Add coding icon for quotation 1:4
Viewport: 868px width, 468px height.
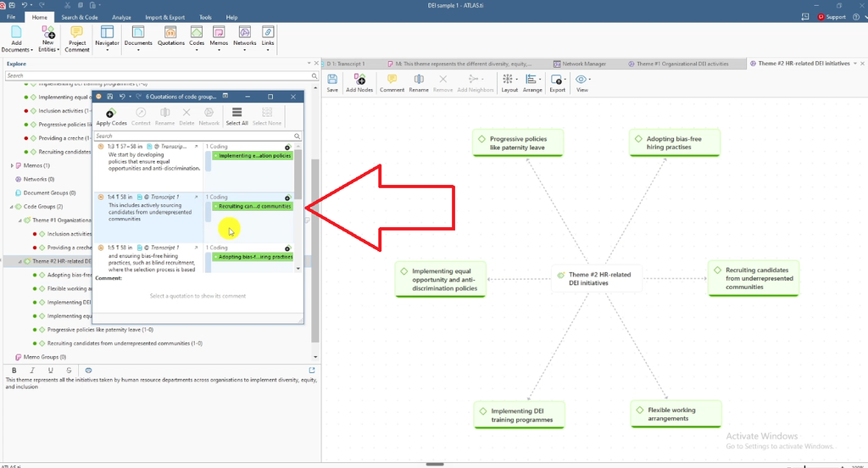[x=287, y=198]
